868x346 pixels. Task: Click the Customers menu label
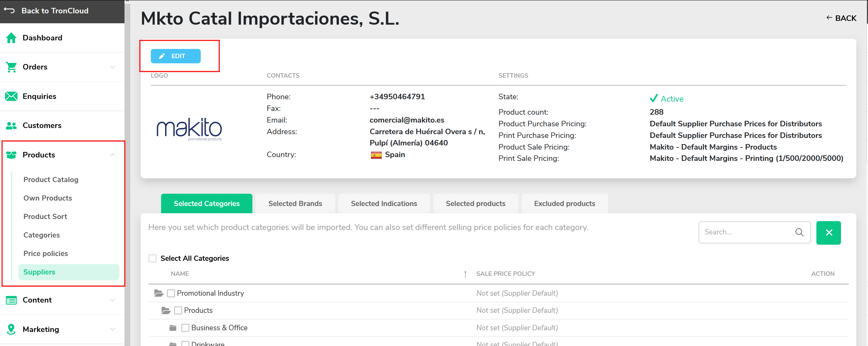pyautogui.click(x=42, y=126)
